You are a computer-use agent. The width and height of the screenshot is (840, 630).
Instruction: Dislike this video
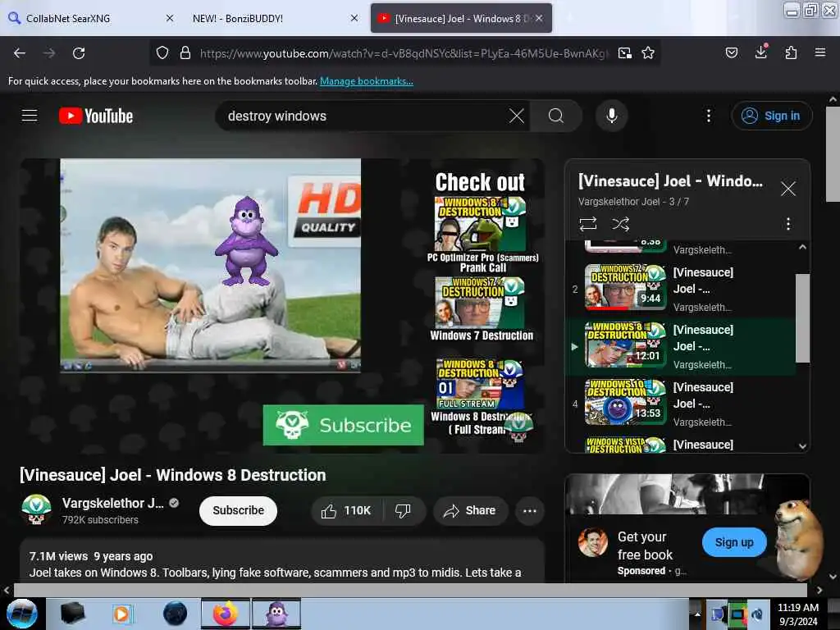coord(404,510)
